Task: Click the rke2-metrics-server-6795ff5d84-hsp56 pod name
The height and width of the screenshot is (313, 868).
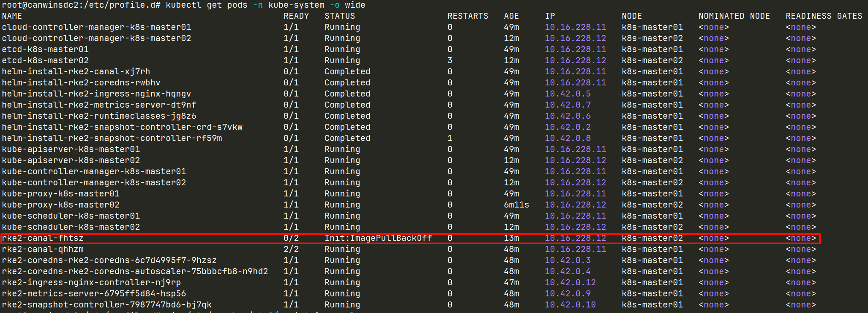Action: (x=94, y=294)
